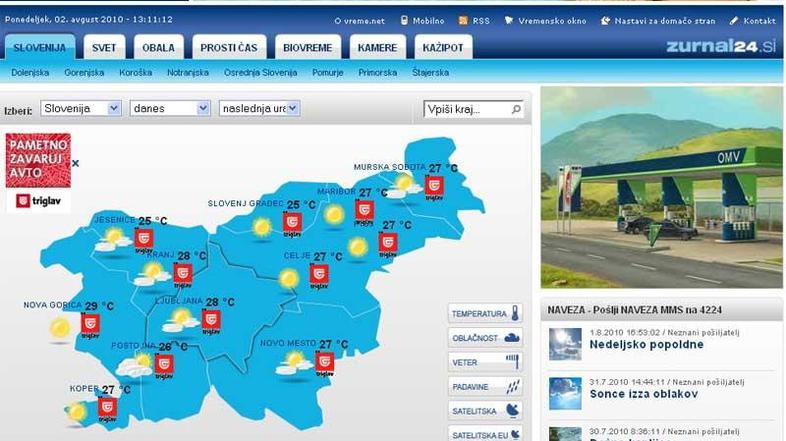
Task: Click the Murska Sobota weather icon
Action: click(x=404, y=186)
